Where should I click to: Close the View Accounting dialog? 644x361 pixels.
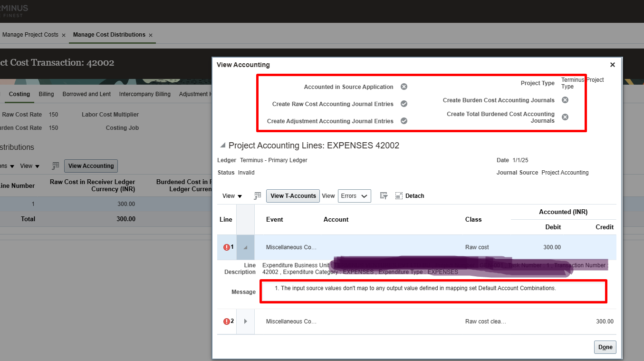click(x=613, y=65)
